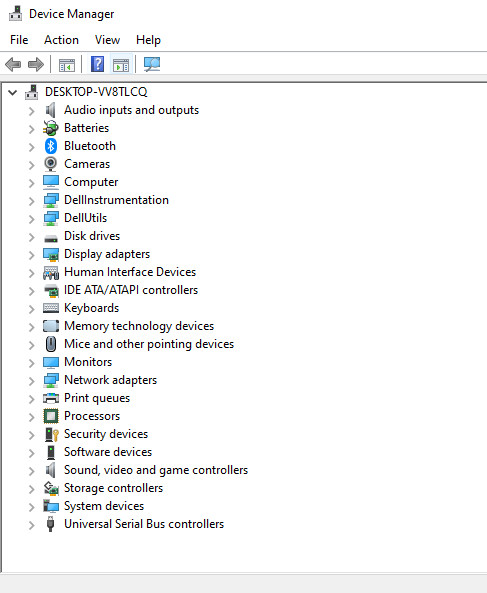Viewport: 487px width, 593px height.
Task: Select the Processors chip icon
Action: [51, 416]
